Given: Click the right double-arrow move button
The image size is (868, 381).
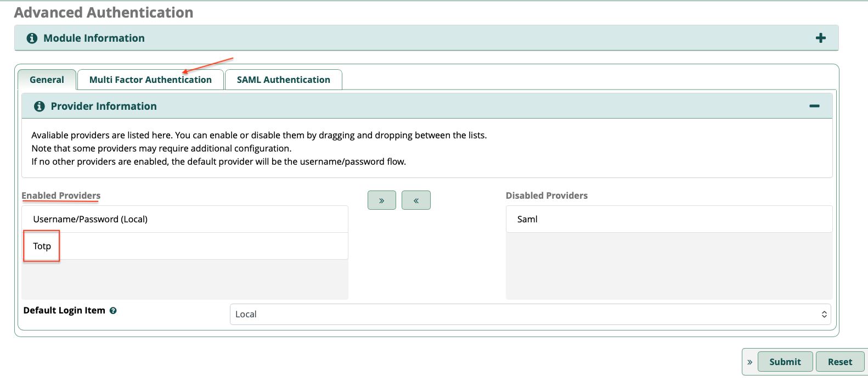Looking at the screenshot, I should point(381,200).
